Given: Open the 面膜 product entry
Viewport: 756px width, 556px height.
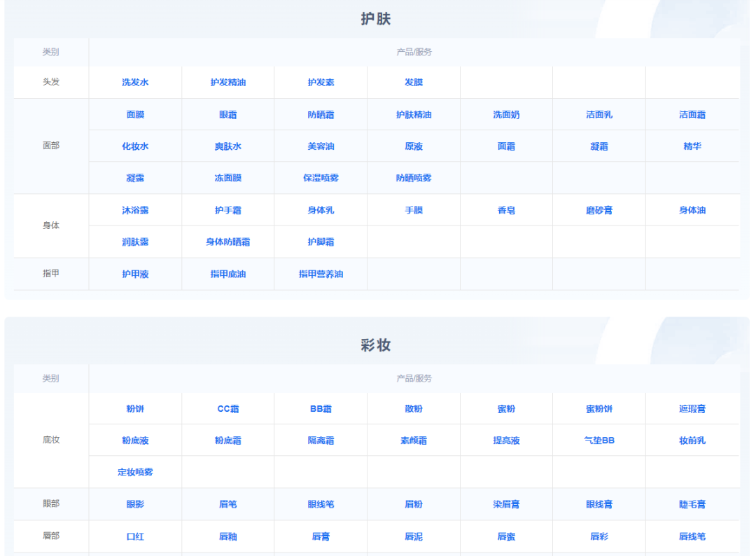Looking at the screenshot, I should 135,114.
